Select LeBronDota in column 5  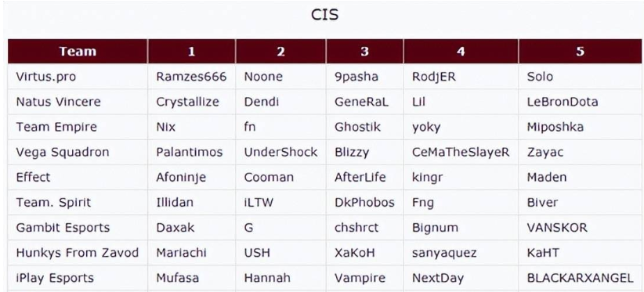563,102
